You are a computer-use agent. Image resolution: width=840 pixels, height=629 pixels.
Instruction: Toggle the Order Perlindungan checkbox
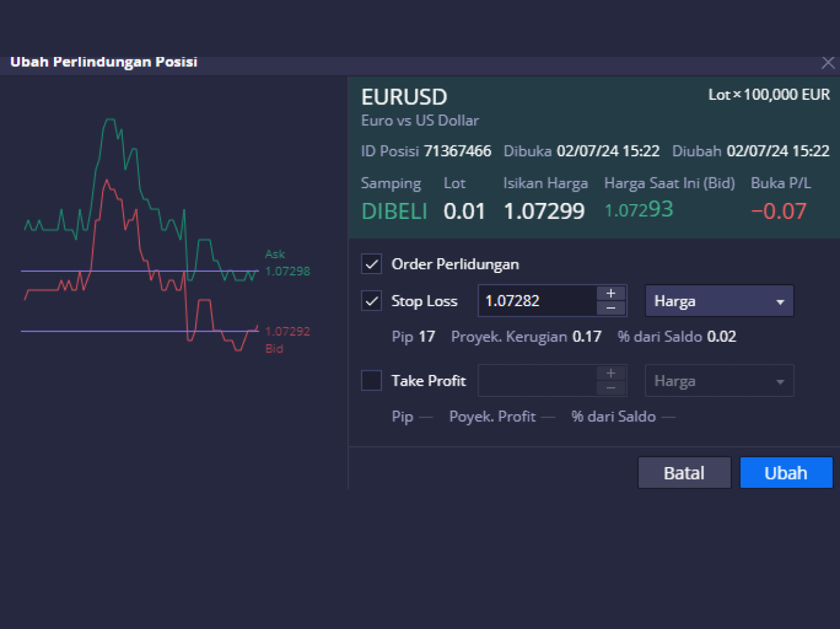click(371, 264)
